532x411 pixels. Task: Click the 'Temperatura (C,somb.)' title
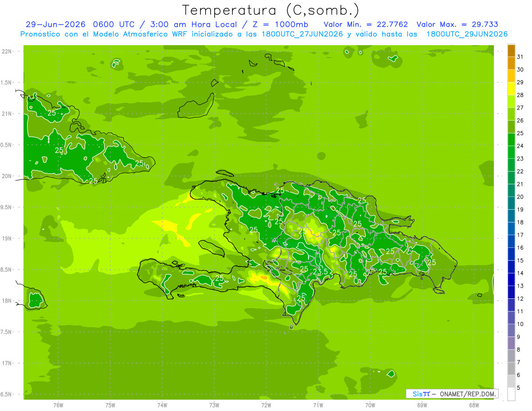(271, 10)
